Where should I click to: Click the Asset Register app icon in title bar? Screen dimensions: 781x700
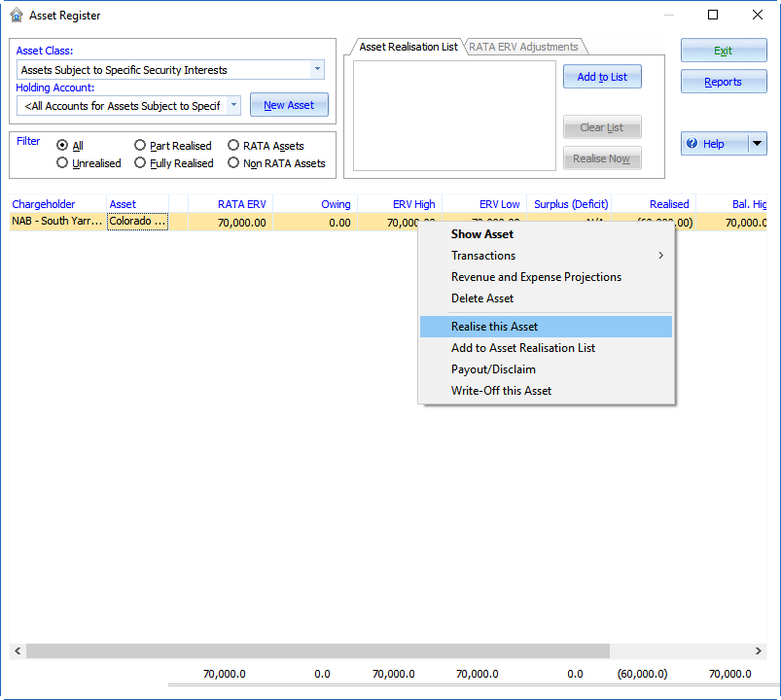pyautogui.click(x=17, y=16)
